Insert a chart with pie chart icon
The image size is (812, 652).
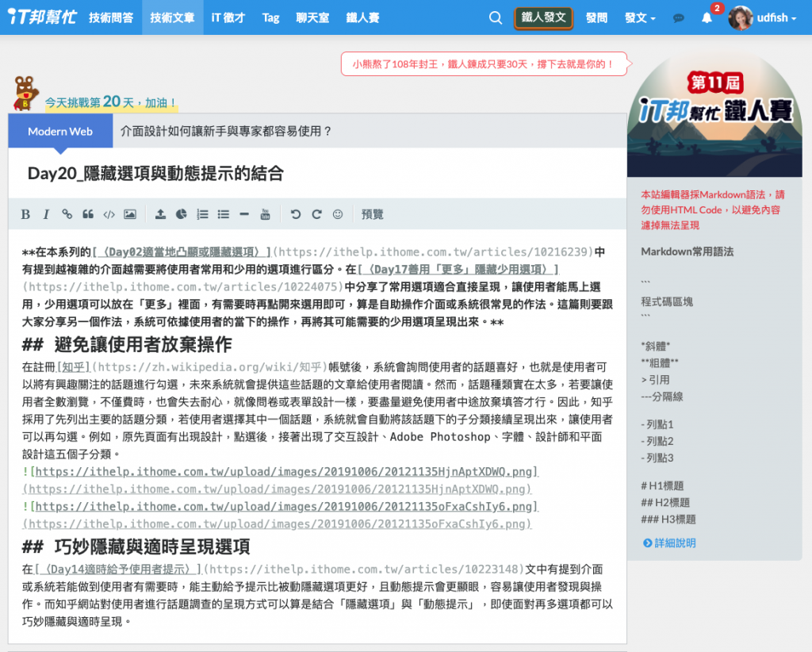tap(182, 214)
